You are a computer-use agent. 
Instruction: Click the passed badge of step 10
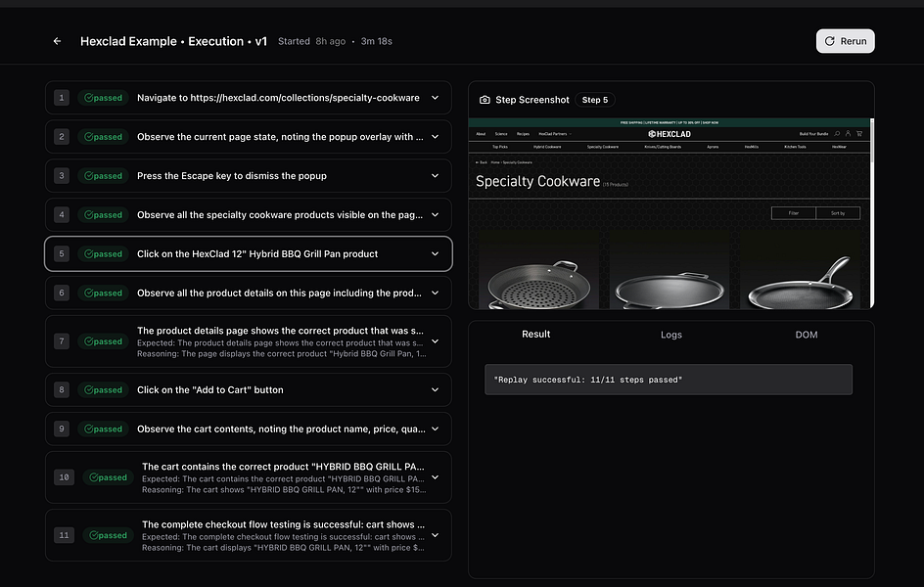pyautogui.click(x=108, y=477)
